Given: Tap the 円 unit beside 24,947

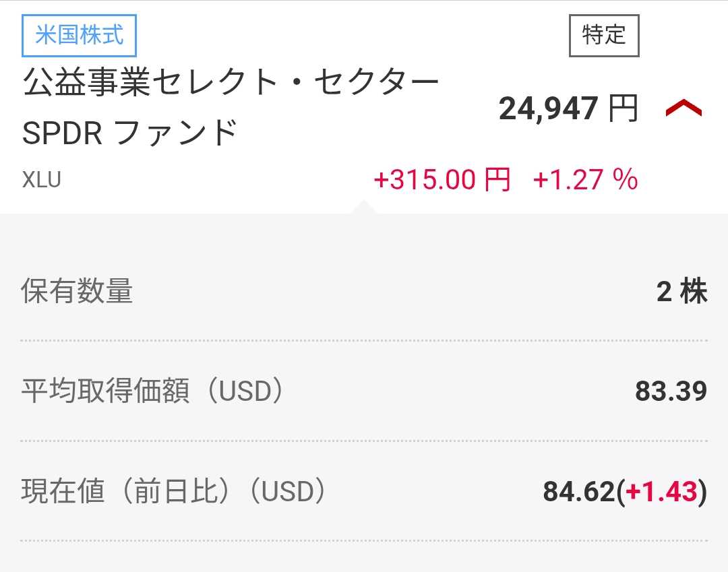Looking at the screenshot, I should 623,108.
